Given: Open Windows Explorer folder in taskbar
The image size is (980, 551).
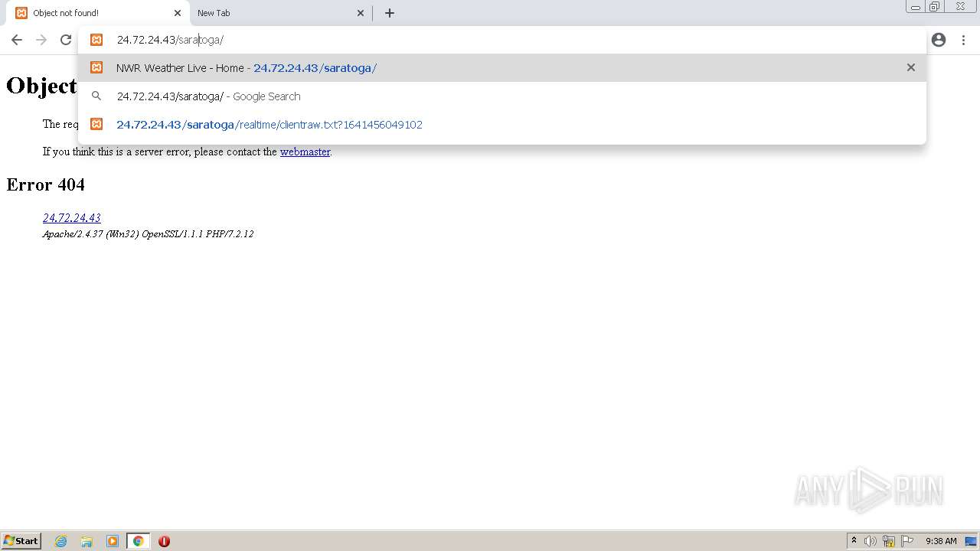Looking at the screenshot, I should [87, 541].
